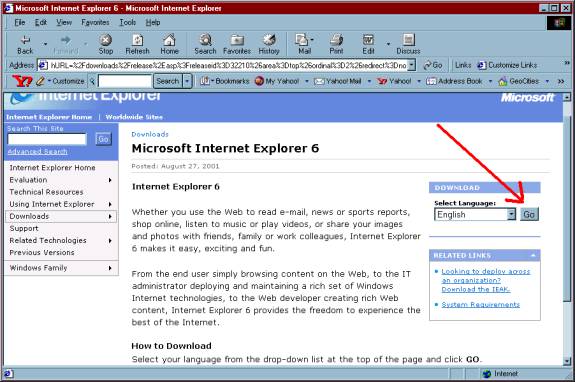Select Support in the left navigation
The height and width of the screenshot is (382, 575).
coord(24,228)
